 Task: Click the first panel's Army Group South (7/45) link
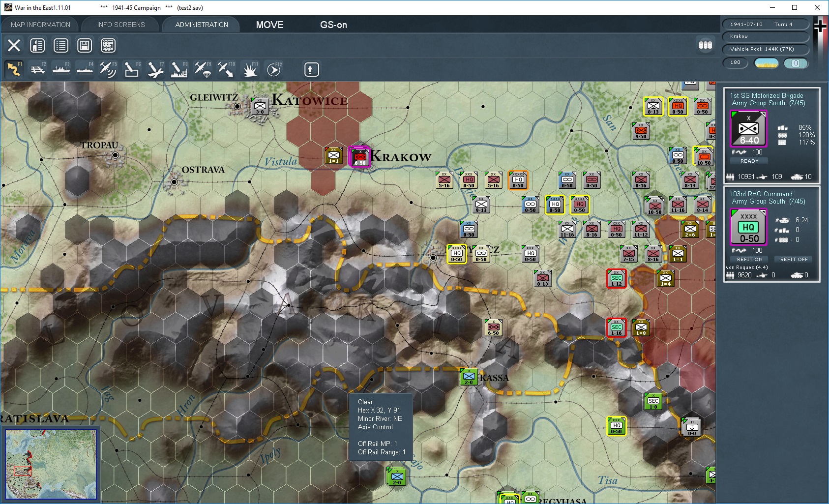[769, 103]
